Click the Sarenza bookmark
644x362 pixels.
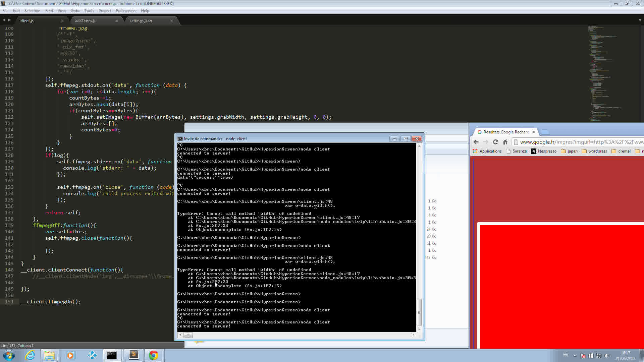click(517, 151)
